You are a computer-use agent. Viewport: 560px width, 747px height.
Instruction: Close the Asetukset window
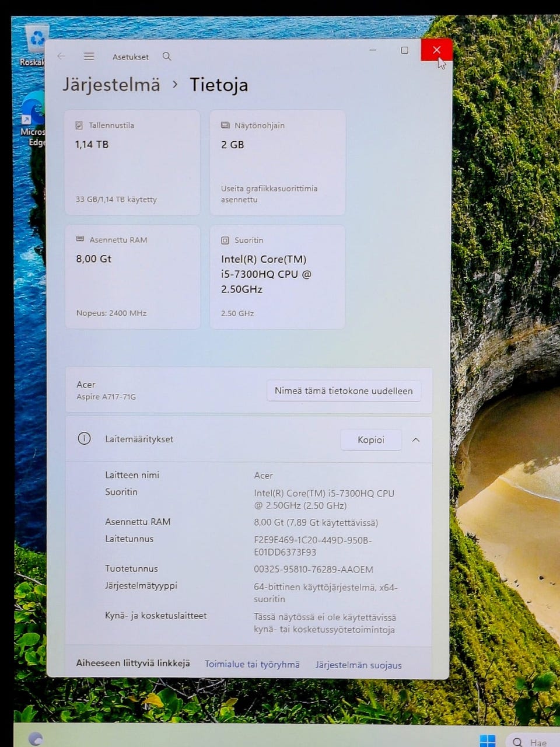(436, 50)
